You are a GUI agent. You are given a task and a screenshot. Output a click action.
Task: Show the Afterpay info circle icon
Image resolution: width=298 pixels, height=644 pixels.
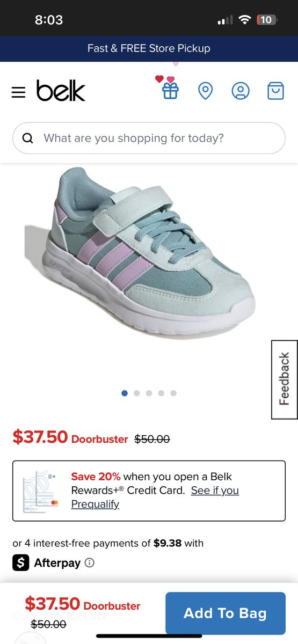coord(90,563)
